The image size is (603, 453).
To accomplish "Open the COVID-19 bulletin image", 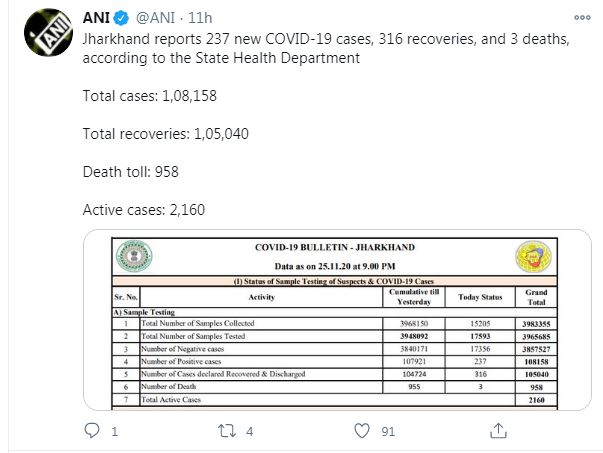I will 337,320.
